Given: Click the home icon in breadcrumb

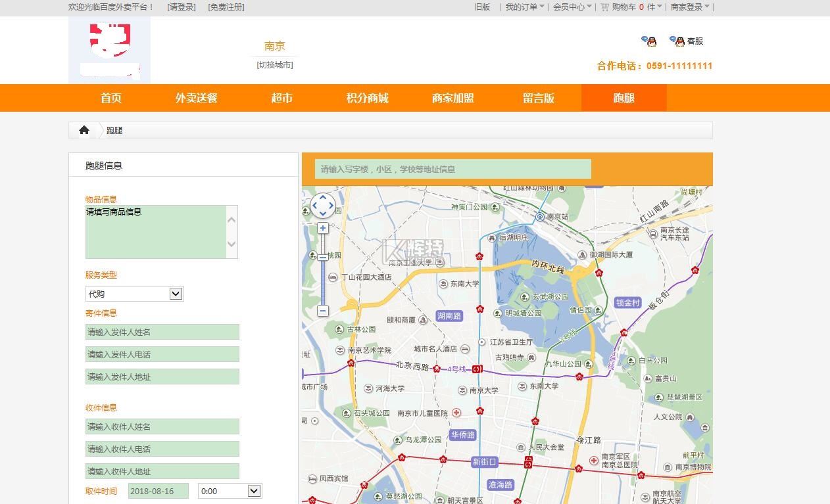Looking at the screenshot, I should (x=84, y=130).
